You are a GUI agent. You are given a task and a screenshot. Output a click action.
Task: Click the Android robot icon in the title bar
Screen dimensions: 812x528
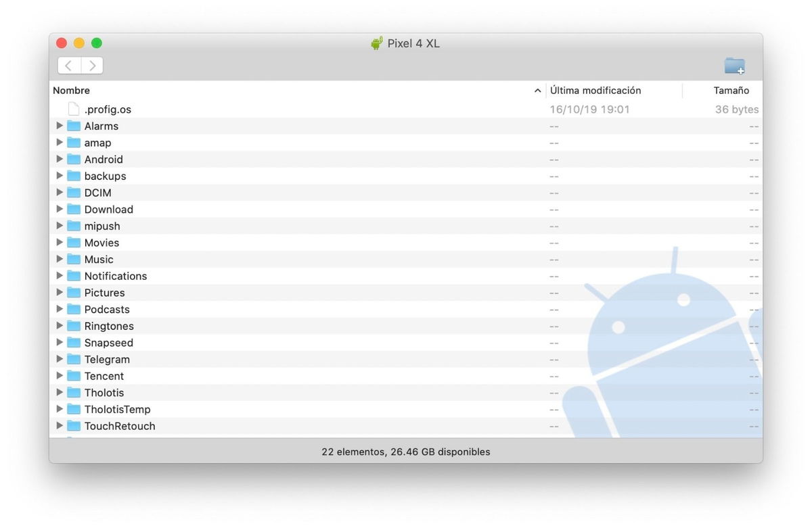377,43
